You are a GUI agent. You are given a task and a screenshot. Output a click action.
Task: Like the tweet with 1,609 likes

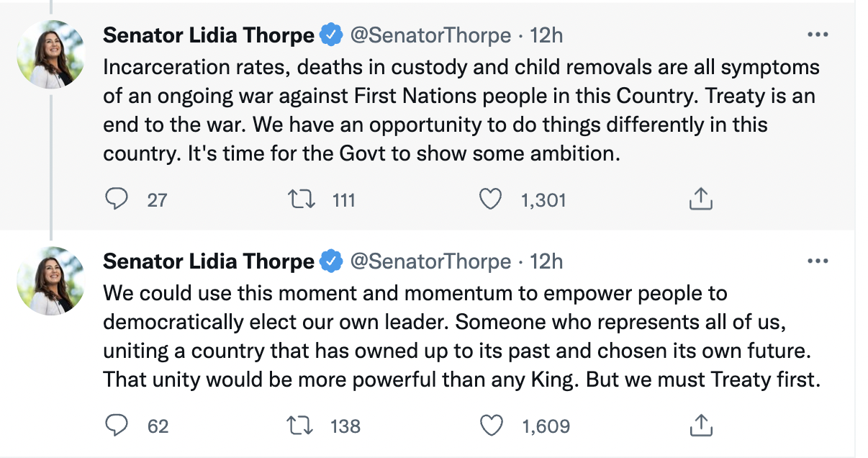[x=490, y=426]
